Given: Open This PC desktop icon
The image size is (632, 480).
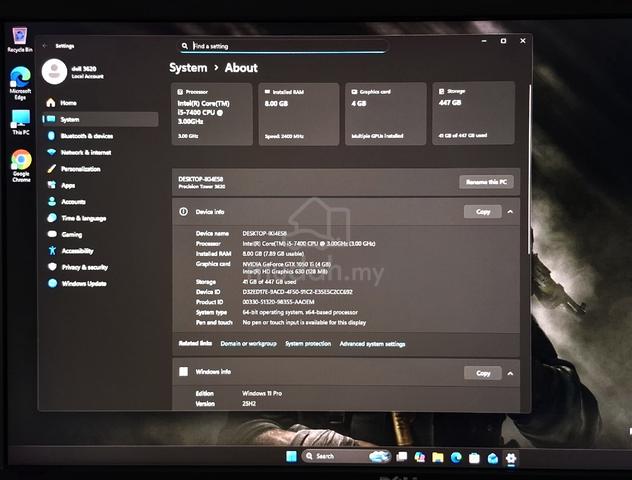Looking at the screenshot, I should pos(21,122).
